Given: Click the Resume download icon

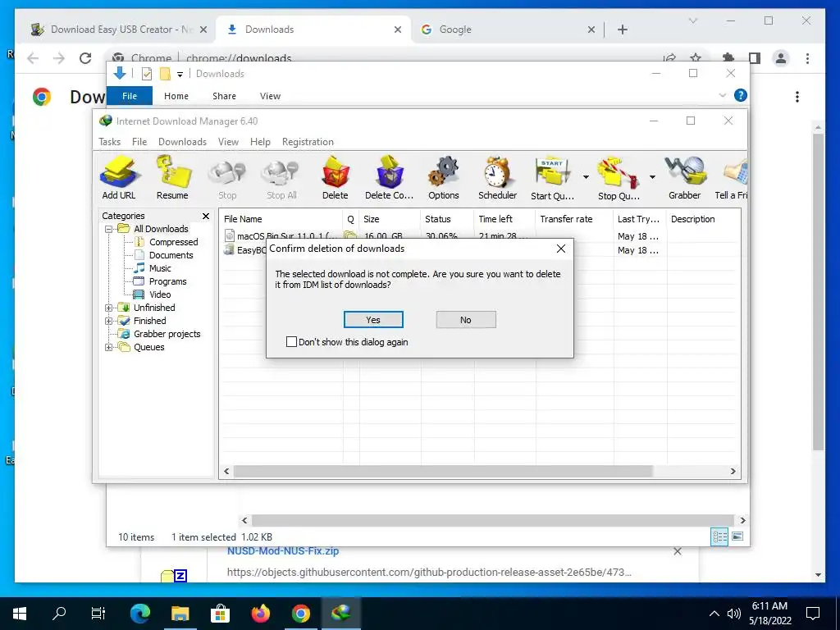Looking at the screenshot, I should tap(172, 178).
